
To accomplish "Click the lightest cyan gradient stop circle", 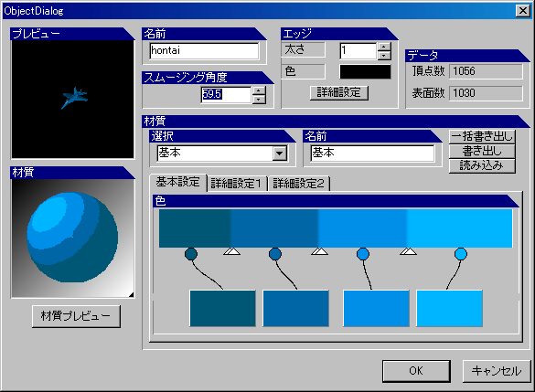I will pos(461,254).
